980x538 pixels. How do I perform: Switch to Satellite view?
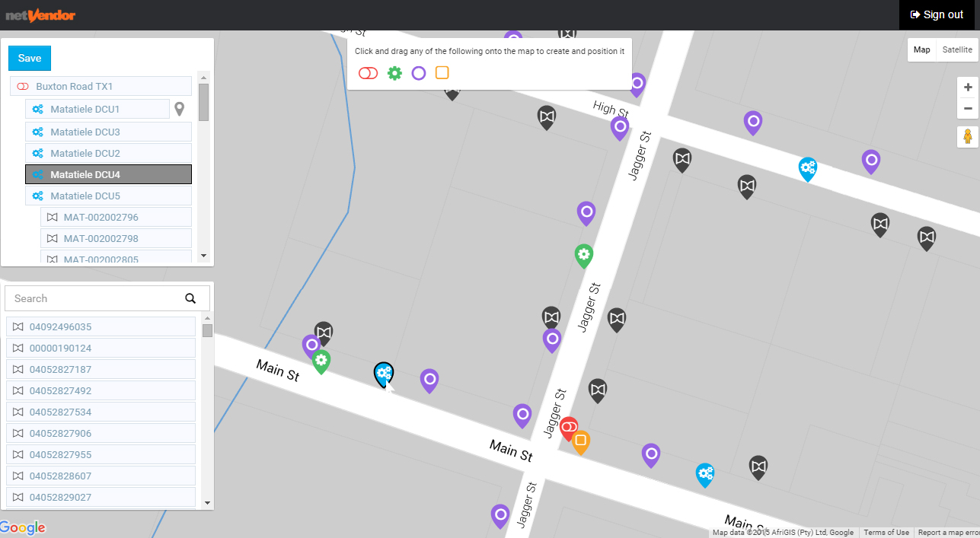pos(957,49)
